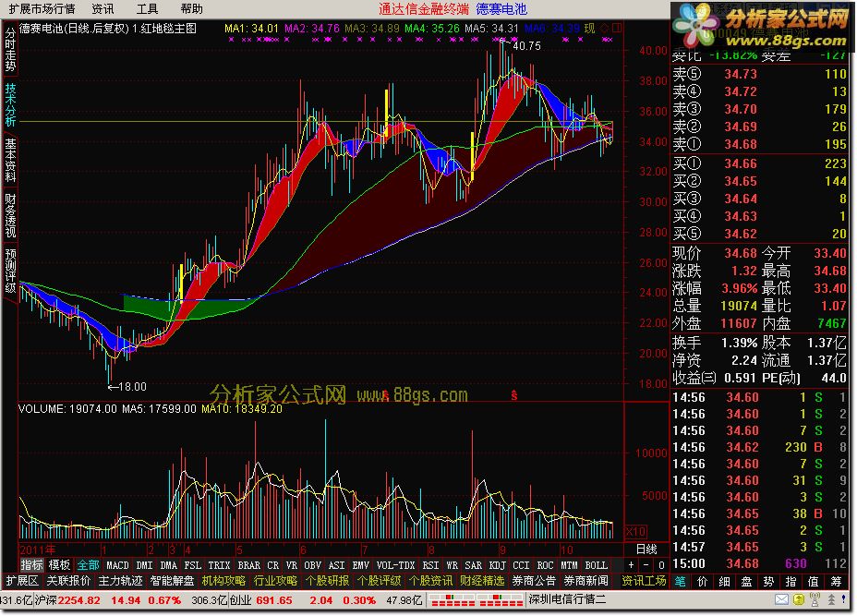This screenshot has width=857, height=616.
Task: Open the 帮助 menu
Action: point(191,8)
